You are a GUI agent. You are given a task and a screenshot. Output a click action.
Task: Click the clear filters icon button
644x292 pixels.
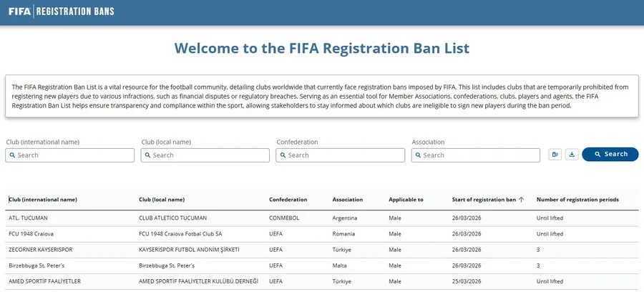pos(555,155)
